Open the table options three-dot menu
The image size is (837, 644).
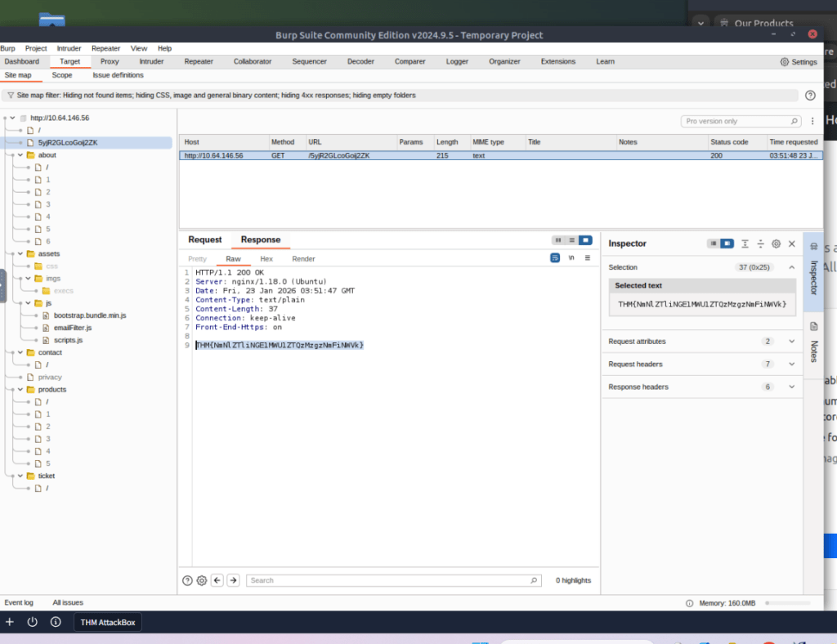(x=812, y=121)
